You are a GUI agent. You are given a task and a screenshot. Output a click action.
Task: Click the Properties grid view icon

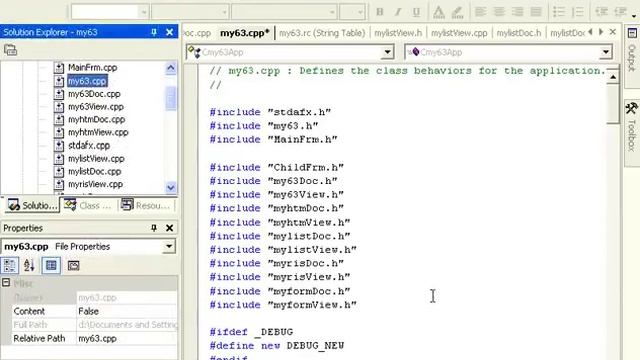click(x=51, y=266)
